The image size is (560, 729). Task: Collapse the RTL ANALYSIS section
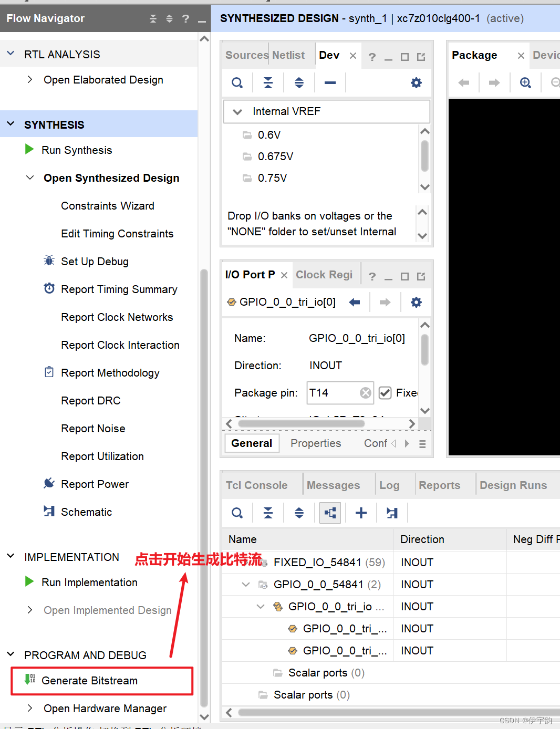pyautogui.click(x=11, y=54)
